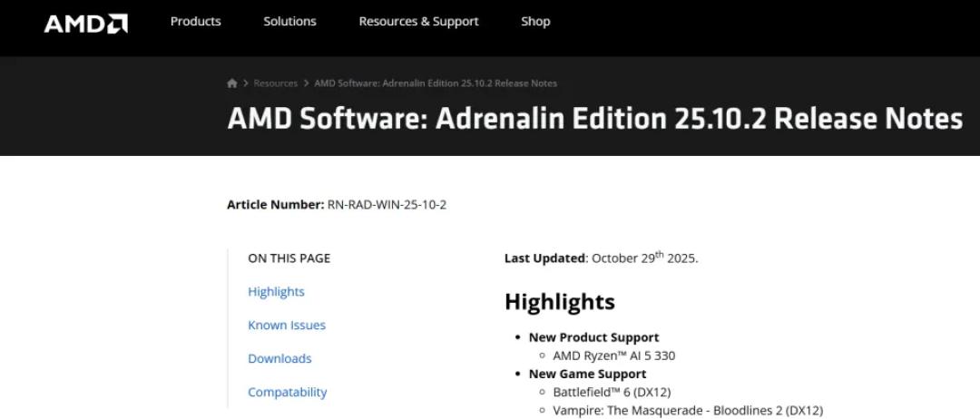
Task: Click the page title heading text
Action: (595, 119)
